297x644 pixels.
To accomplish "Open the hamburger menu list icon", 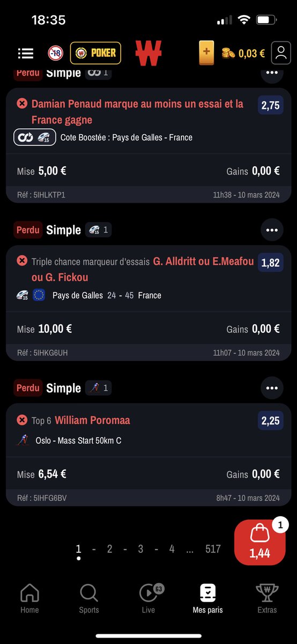I will [25, 53].
